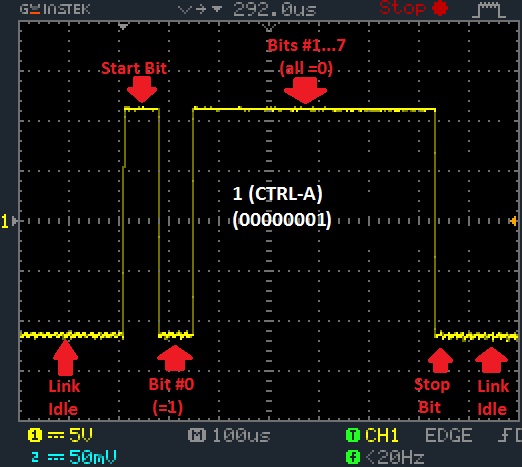Click the '(00000001)' binary value text
The height and width of the screenshot is (467, 522).
pos(282,220)
